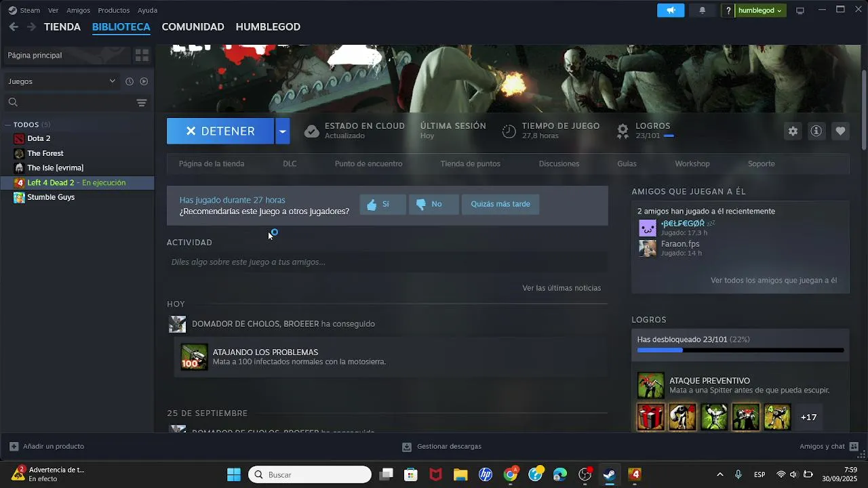Open the advanced filter options icon
Screen dimensions: 868x488
[142, 102]
